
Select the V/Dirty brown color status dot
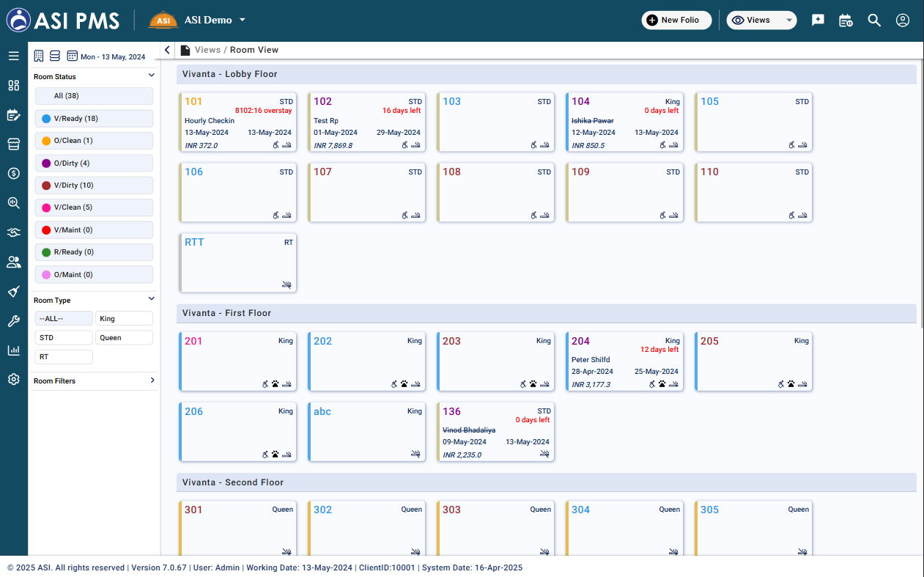(46, 185)
